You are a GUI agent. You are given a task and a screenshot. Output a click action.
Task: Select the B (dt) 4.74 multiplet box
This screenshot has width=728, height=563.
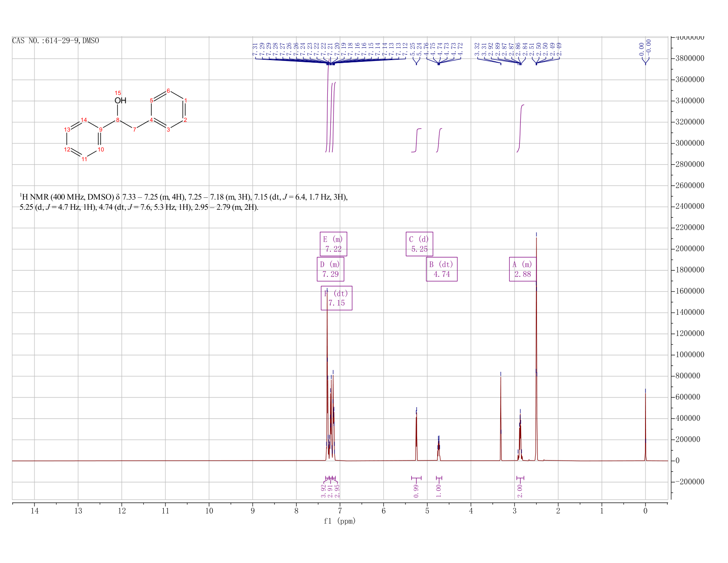[442, 269]
